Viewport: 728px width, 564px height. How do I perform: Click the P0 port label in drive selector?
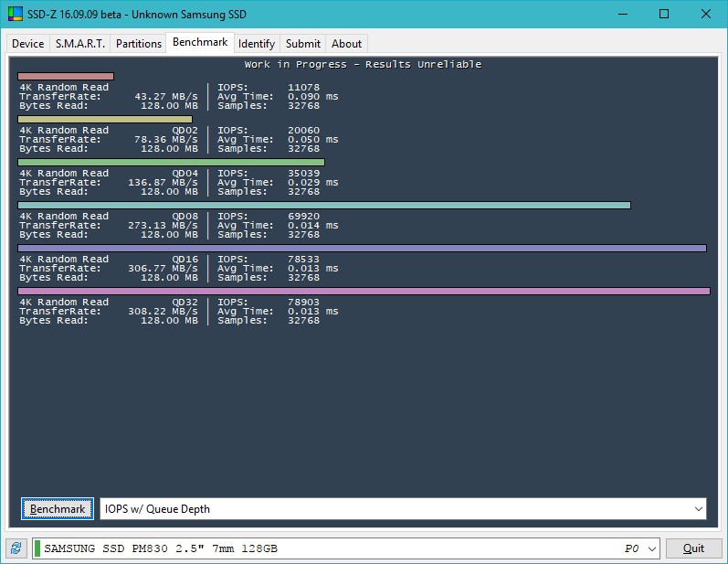click(x=631, y=548)
